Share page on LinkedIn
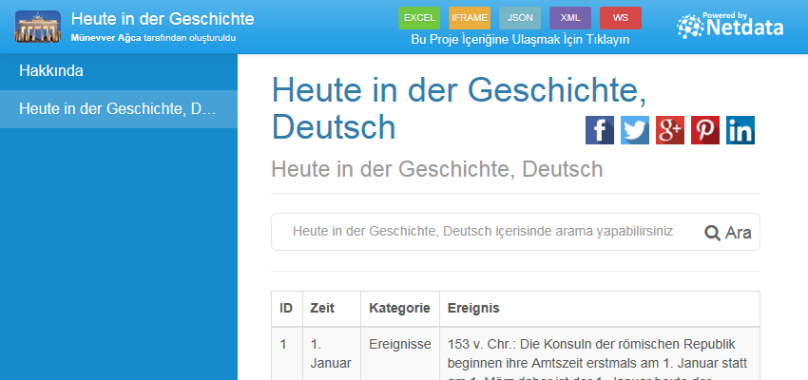The height and width of the screenshot is (380, 808). click(740, 130)
